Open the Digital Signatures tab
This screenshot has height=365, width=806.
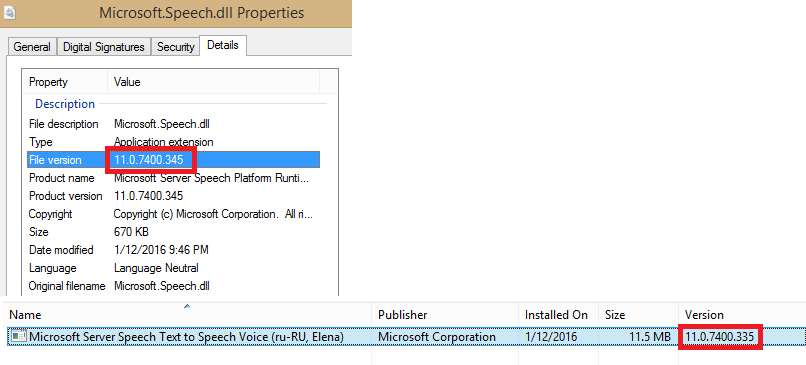pos(104,47)
